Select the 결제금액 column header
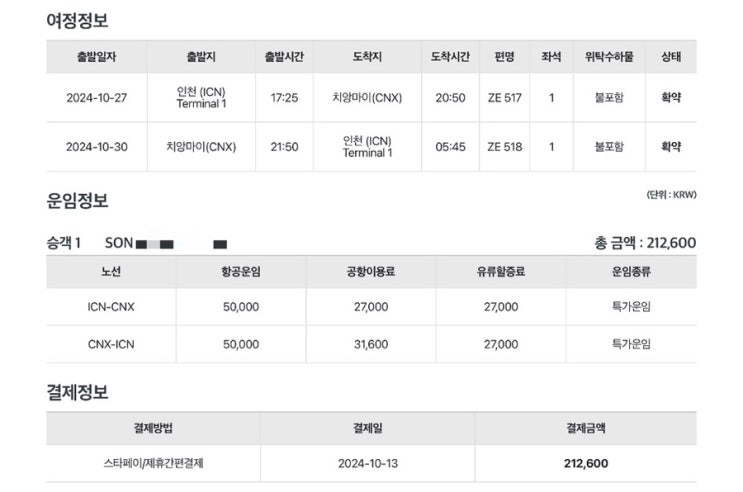The height and width of the screenshot is (492, 743). coord(585,428)
